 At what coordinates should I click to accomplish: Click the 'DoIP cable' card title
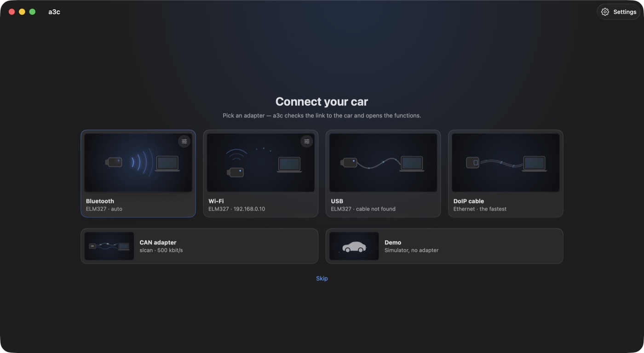coord(469,201)
